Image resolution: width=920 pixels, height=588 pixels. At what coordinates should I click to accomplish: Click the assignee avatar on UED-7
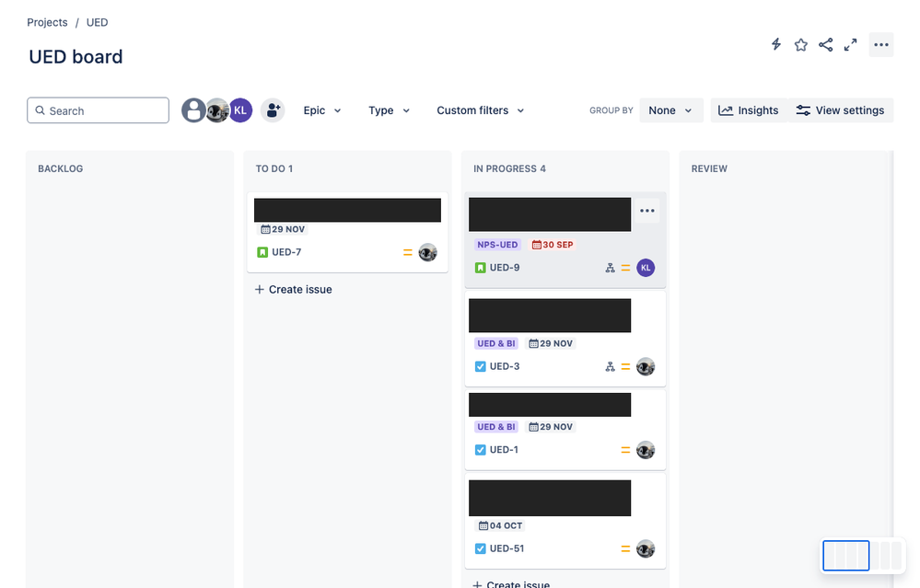pos(427,253)
